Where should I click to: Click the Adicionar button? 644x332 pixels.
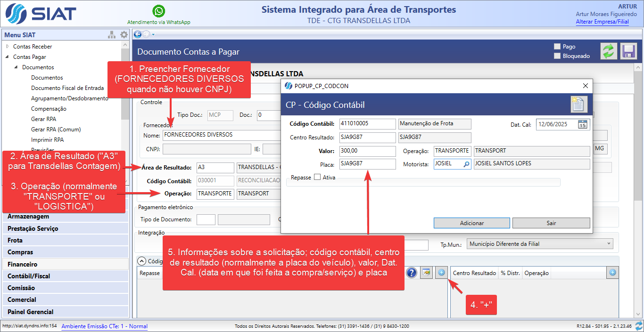pos(471,223)
